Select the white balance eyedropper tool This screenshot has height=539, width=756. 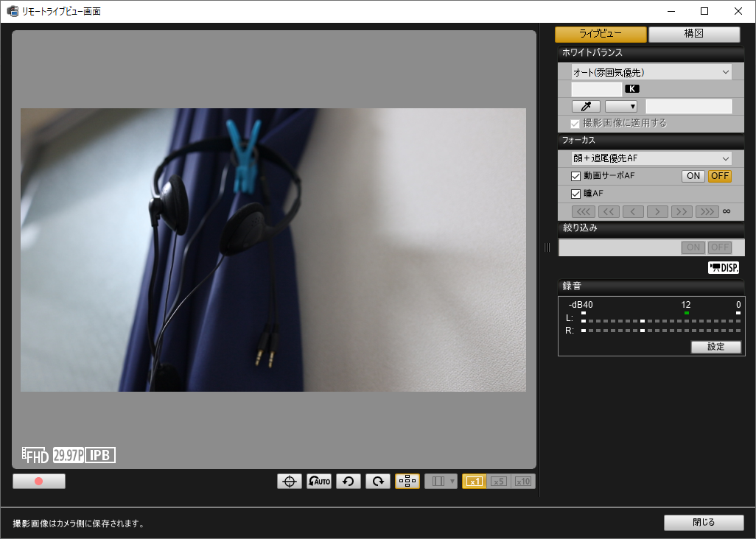coord(585,106)
